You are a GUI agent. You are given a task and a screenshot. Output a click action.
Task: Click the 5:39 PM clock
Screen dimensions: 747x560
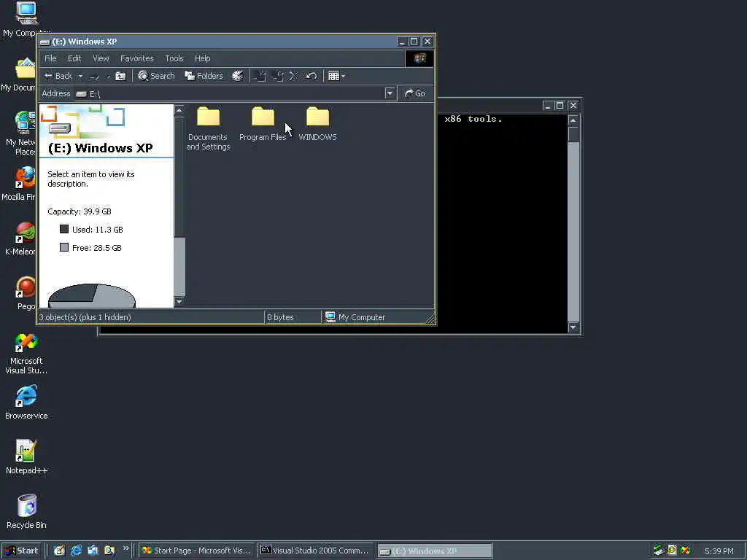[719, 551]
